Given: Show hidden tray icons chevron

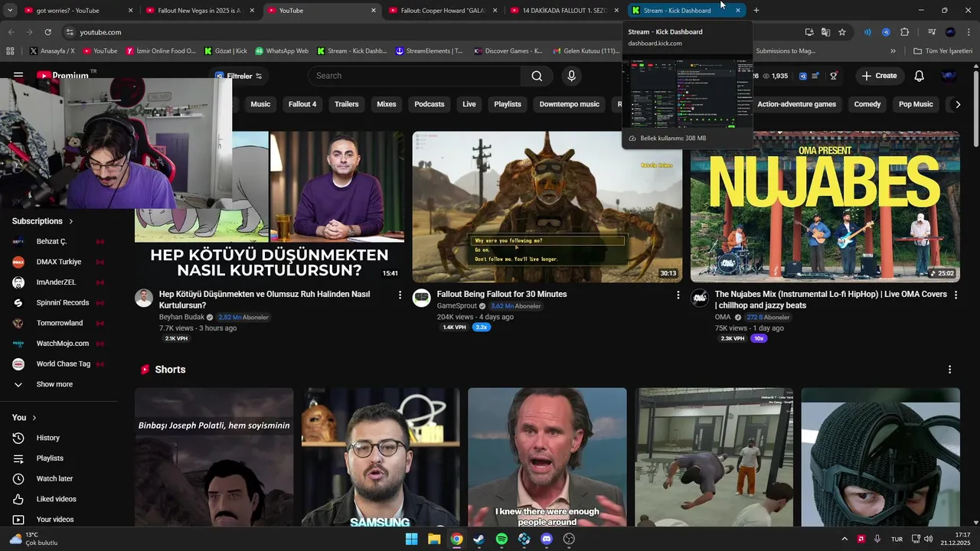Looking at the screenshot, I should click(844, 539).
